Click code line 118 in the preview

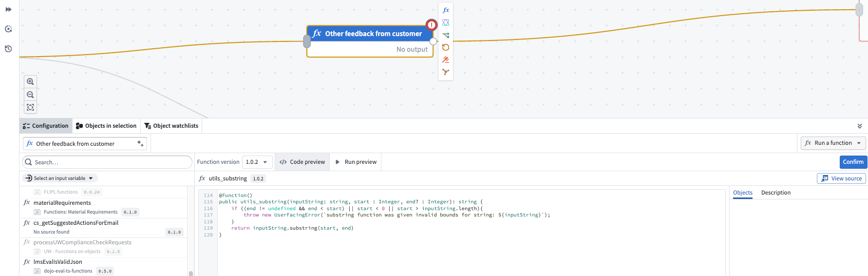click(233, 222)
